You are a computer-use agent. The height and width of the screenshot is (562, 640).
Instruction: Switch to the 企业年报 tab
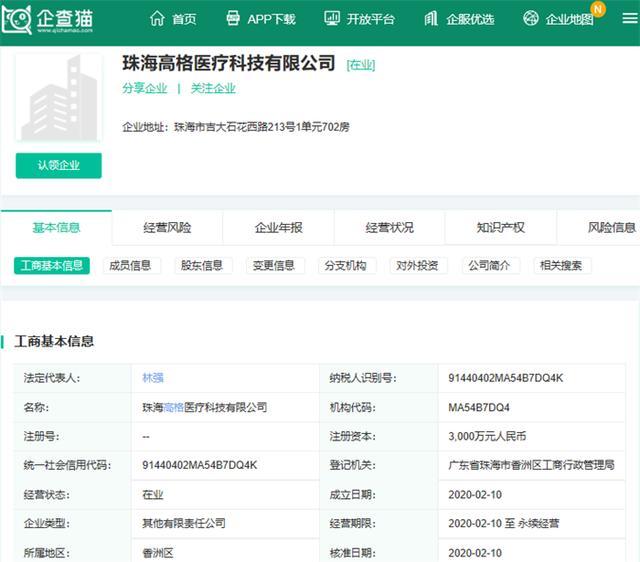coord(278,227)
